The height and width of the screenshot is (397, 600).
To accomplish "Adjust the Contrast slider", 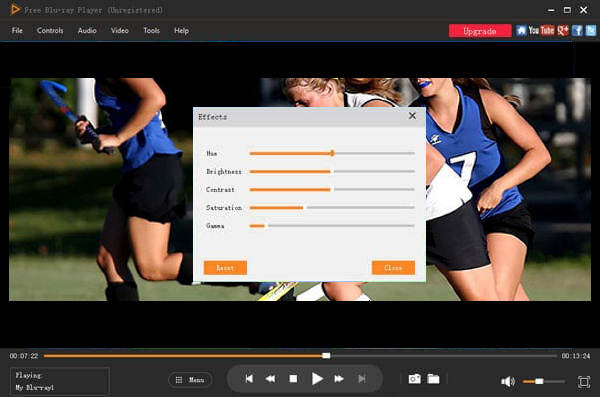I will click(x=332, y=190).
